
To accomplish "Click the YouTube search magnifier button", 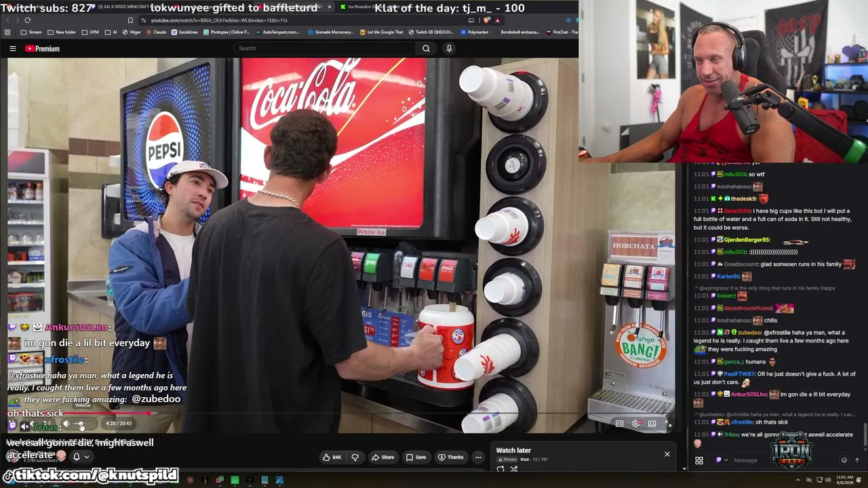I will click(x=426, y=48).
